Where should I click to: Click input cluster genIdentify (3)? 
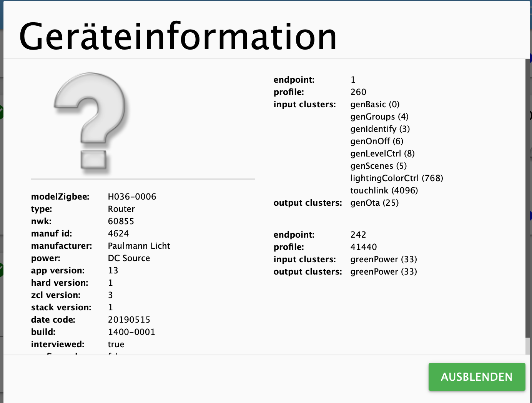coord(380,129)
